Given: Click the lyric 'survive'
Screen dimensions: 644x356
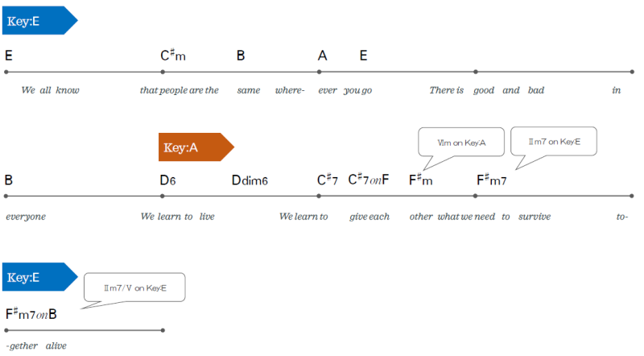Looking at the screenshot, I should [x=535, y=216].
